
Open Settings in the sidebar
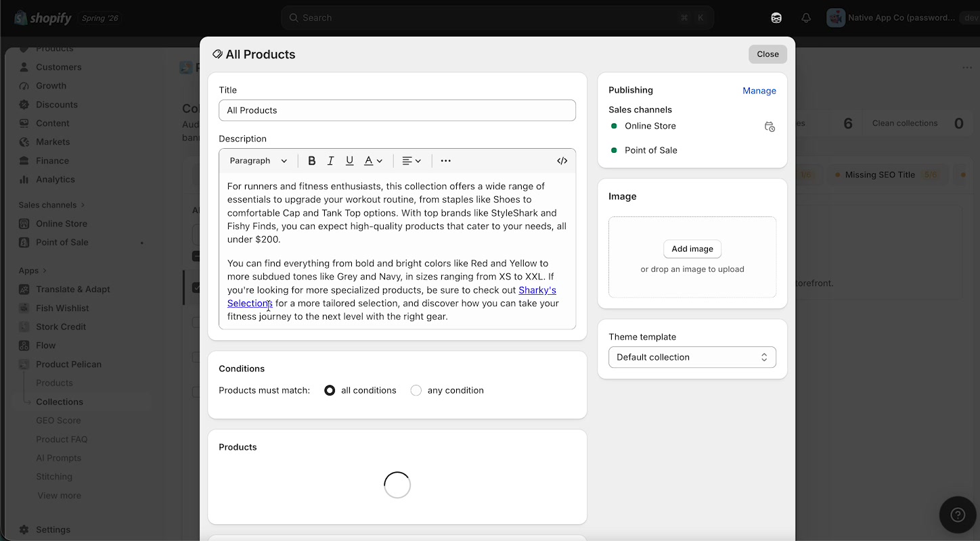53,530
